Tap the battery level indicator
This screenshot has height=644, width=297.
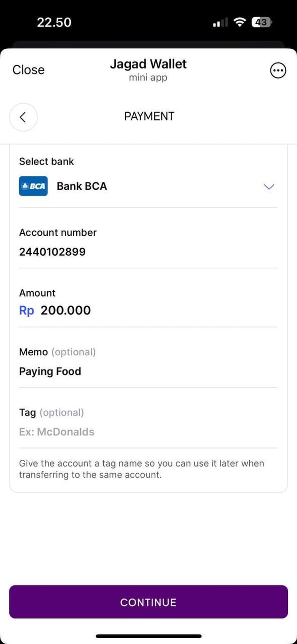click(262, 22)
